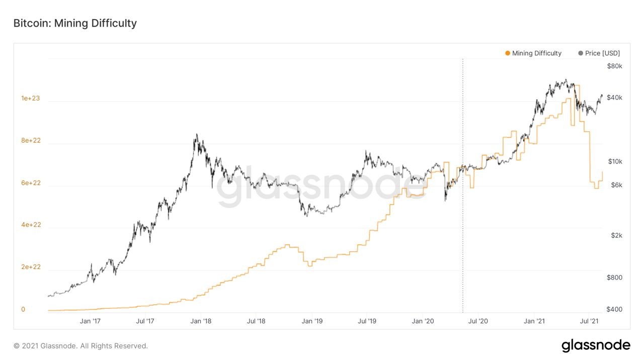
Task: Click the 0 left axis label
Action: [x=23, y=309]
